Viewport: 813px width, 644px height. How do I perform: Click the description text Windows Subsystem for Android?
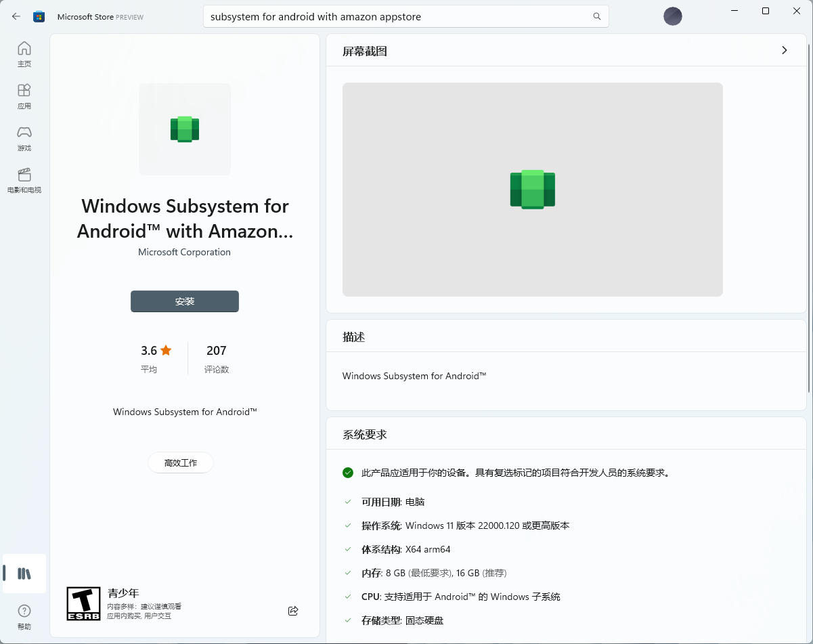(x=414, y=376)
